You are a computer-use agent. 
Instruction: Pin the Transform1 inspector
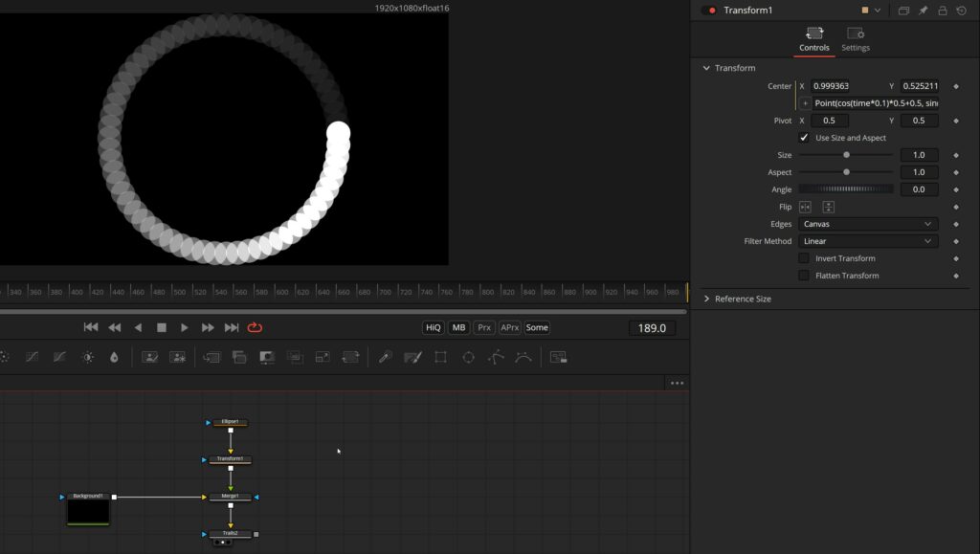click(924, 11)
